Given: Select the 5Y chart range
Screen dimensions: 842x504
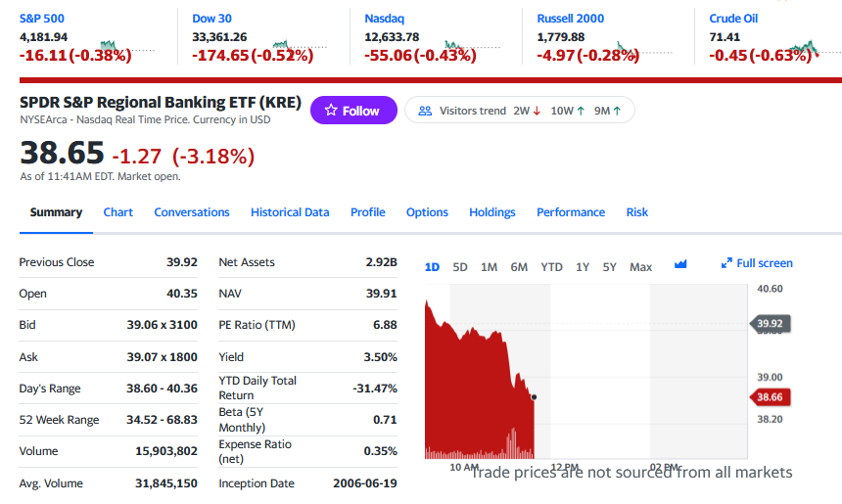Looking at the screenshot, I should (610, 267).
